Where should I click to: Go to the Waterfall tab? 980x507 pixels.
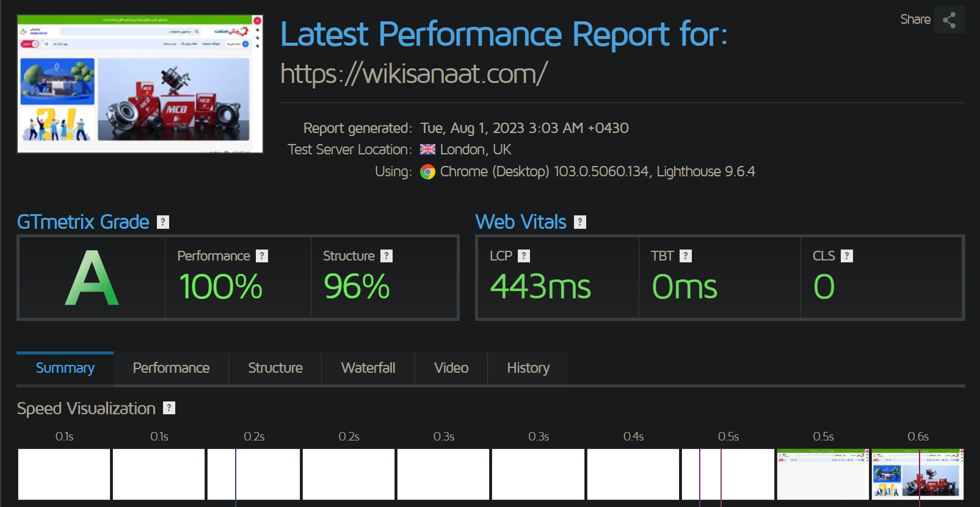click(368, 368)
